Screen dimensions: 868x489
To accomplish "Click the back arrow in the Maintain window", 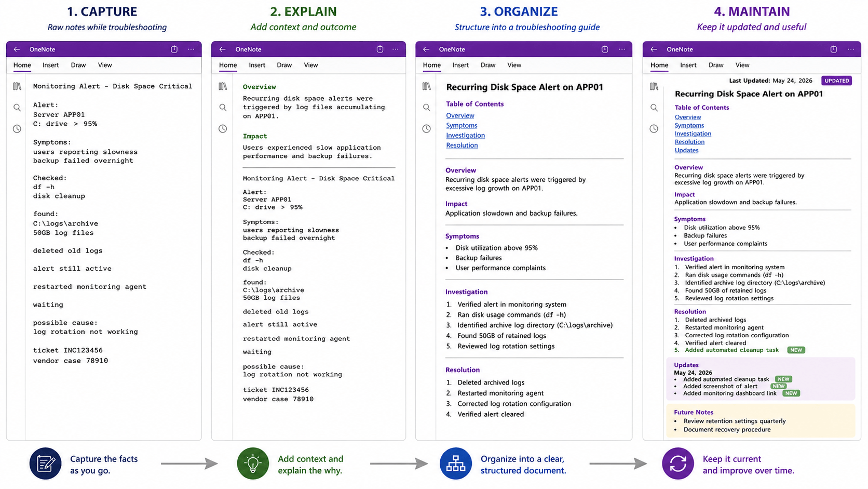I will click(x=654, y=49).
